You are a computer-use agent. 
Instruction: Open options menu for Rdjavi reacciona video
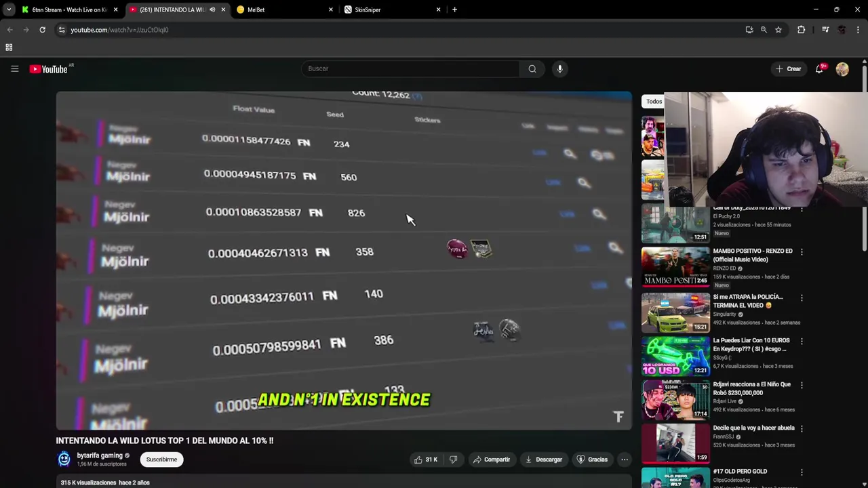(802, 385)
